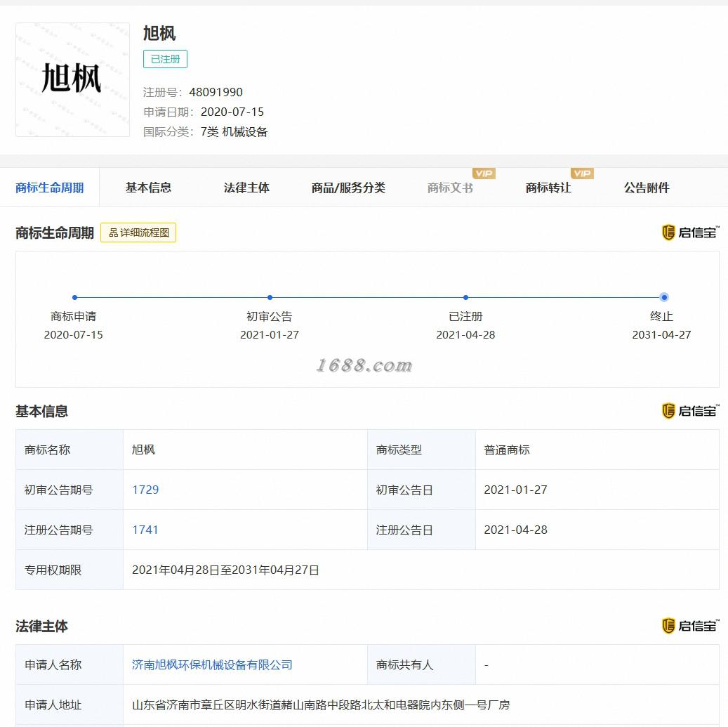Click the 已注册 timeline point

[465, 297]
